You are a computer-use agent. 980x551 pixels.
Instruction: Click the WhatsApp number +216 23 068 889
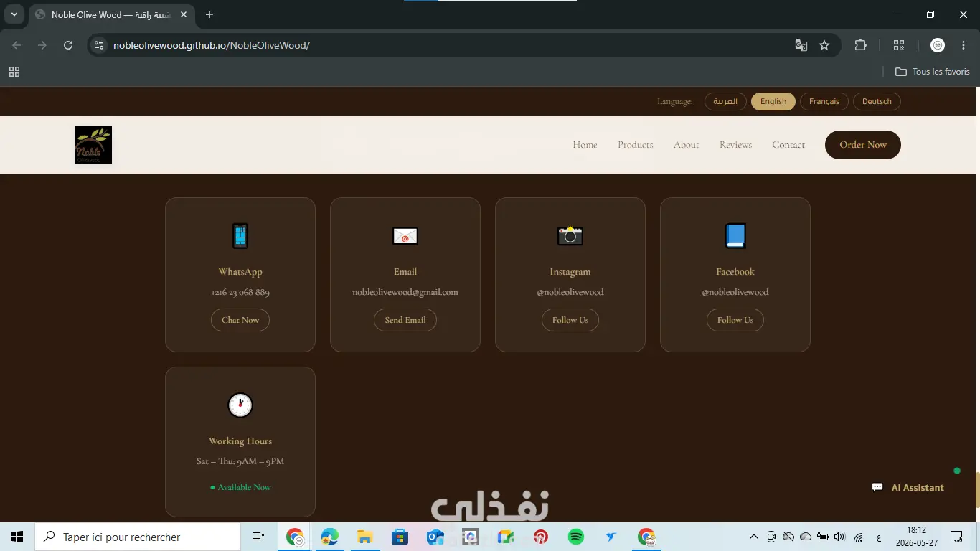240,292
